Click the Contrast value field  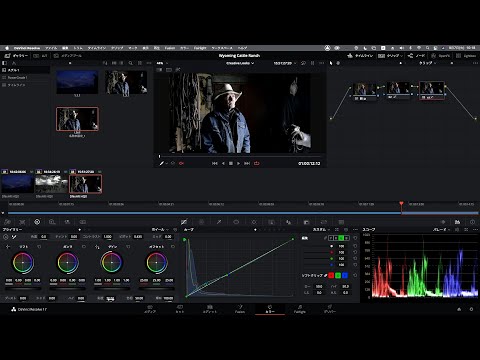107,237
